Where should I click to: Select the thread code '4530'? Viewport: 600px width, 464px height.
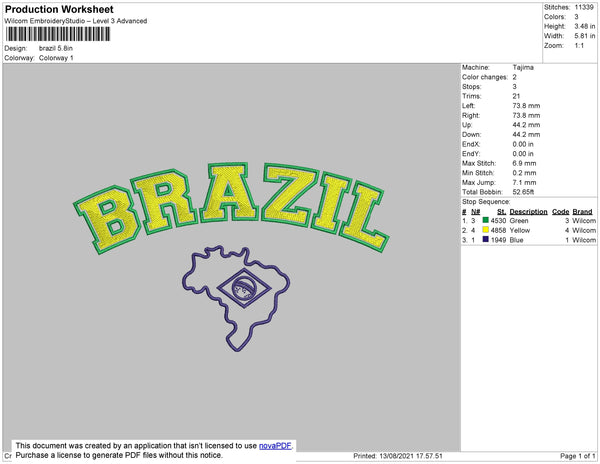click(498, 221)
